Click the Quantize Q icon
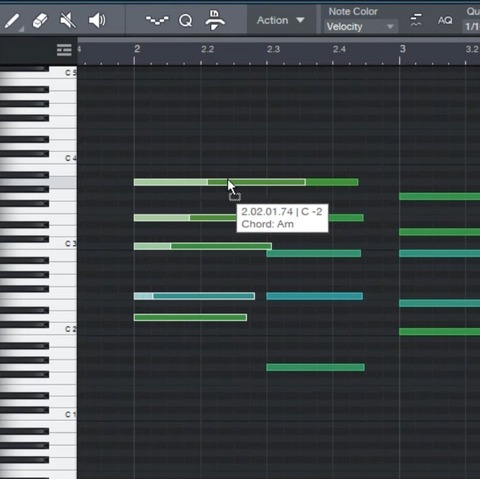Viewport: 480px width, 479px height. pos(185,21)
